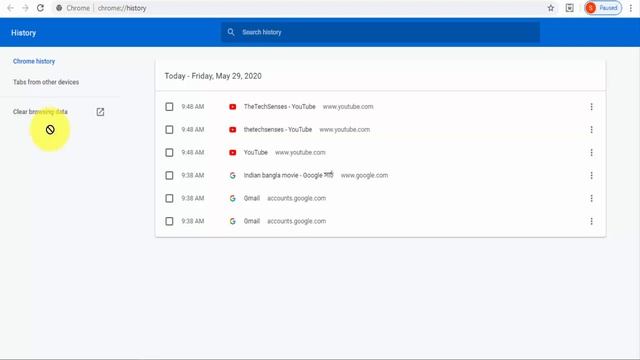This screenshot has width=640, height=360.
Task: Click the History title in the blue header
Action: tap(23, 33)
